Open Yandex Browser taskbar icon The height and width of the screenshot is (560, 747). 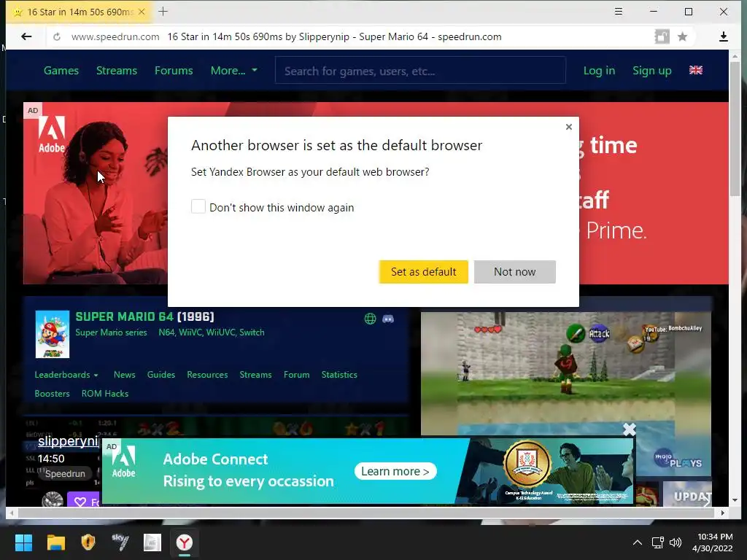pyautogui.click(x=185, y=542)
